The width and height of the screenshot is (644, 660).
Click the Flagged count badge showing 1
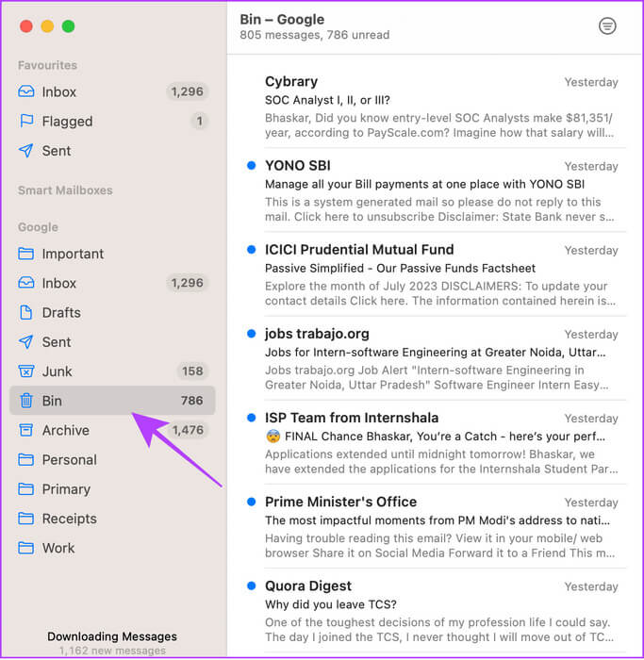pos(200,122)
